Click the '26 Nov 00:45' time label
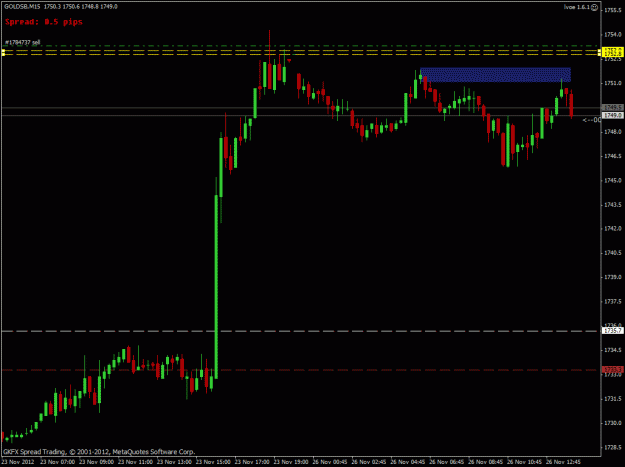Viewport: 625px width, 467px height. (330, 462)
